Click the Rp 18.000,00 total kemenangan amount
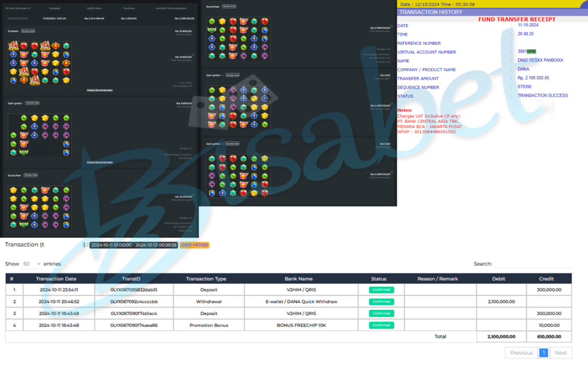Image resolution: width=588 pixels, height=369 pixels. tap(183, 197)
